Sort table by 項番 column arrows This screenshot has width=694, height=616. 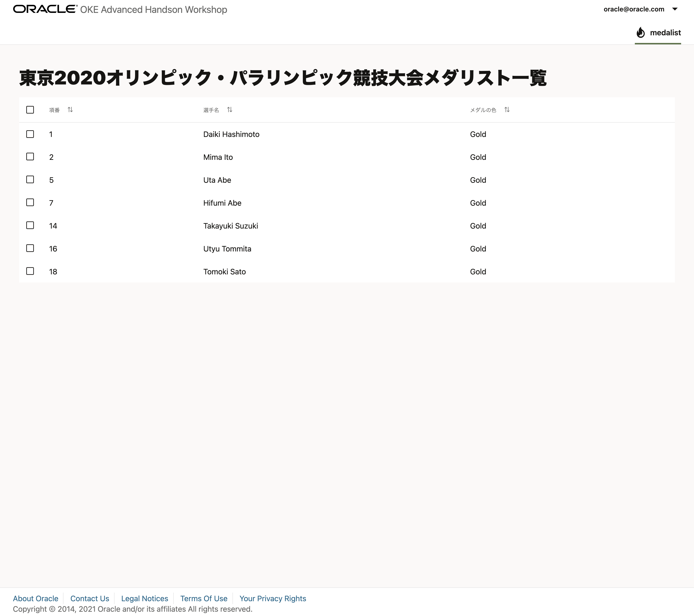[x=70, y=110]
